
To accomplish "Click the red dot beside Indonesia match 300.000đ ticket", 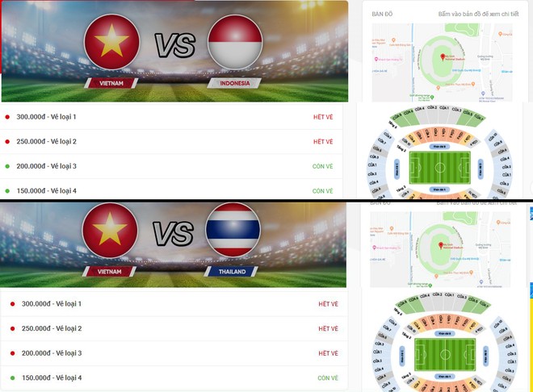I will [x=7, y=117].
